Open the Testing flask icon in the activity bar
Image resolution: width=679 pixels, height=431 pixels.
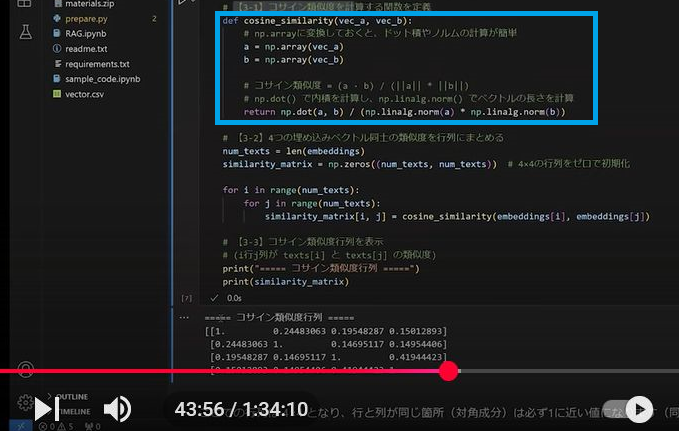point(26,32)
